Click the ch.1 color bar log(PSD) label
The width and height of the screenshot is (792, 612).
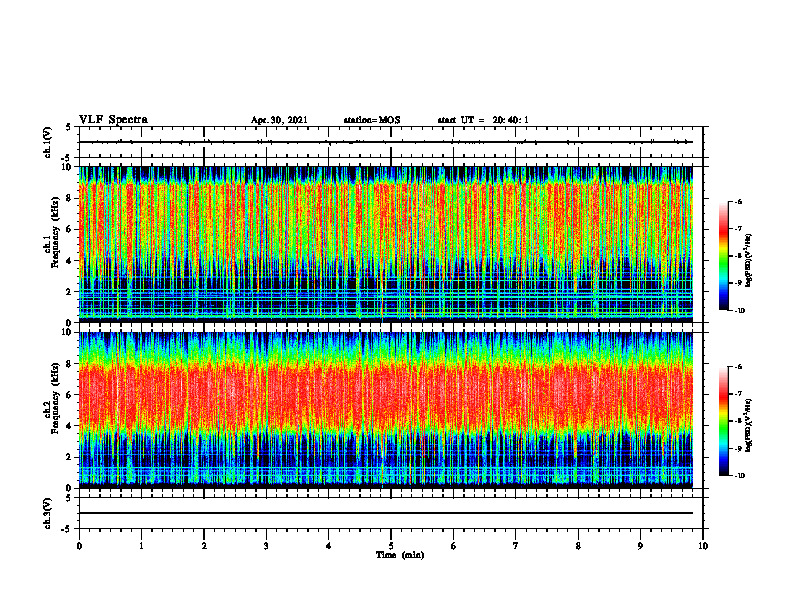[750, 260]
